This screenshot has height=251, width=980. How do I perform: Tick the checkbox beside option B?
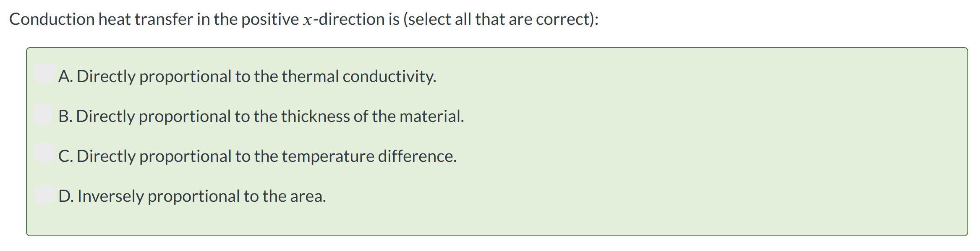[44, 115]
